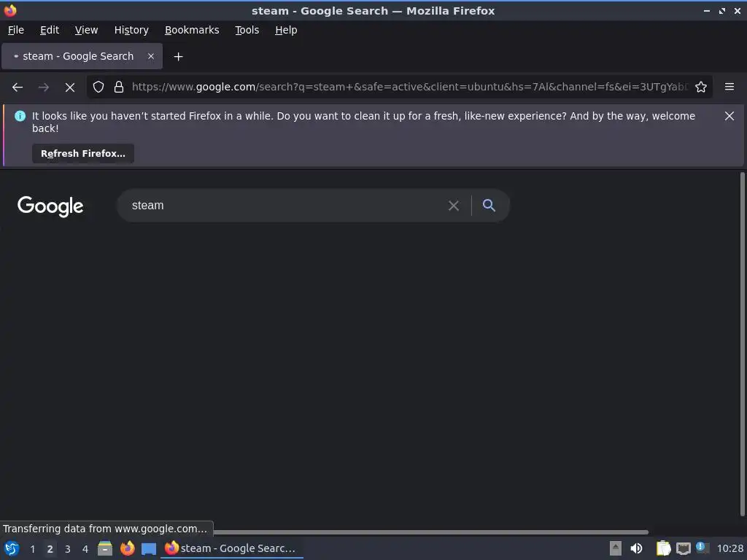Click the Google search magnifier icon

tap(489, 205)
